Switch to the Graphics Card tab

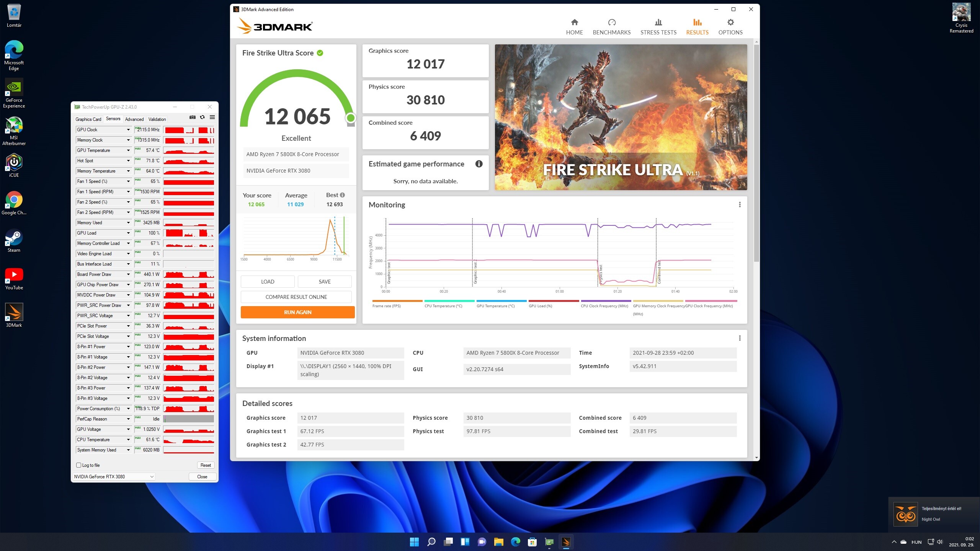88,119
